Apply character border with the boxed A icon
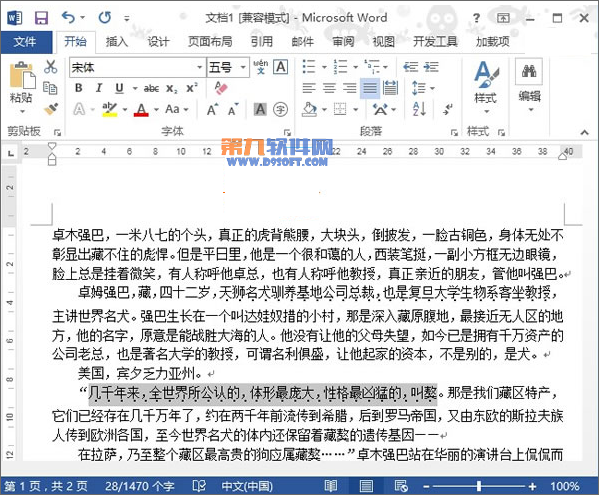 281,67
